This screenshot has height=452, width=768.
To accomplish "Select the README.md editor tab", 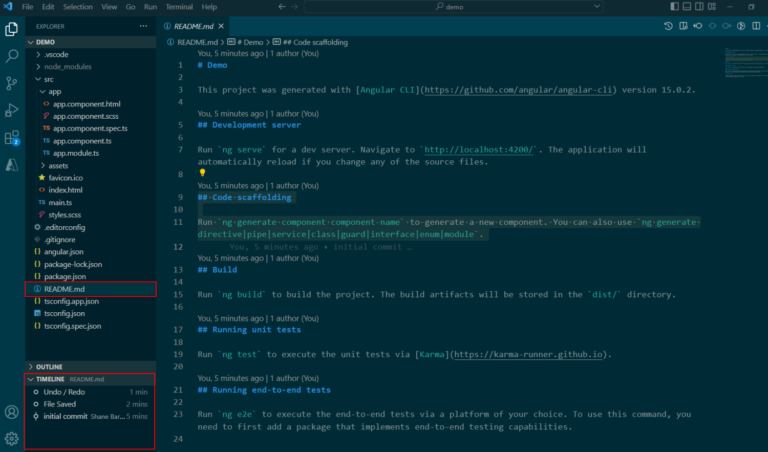I will [x=194, y=26].
